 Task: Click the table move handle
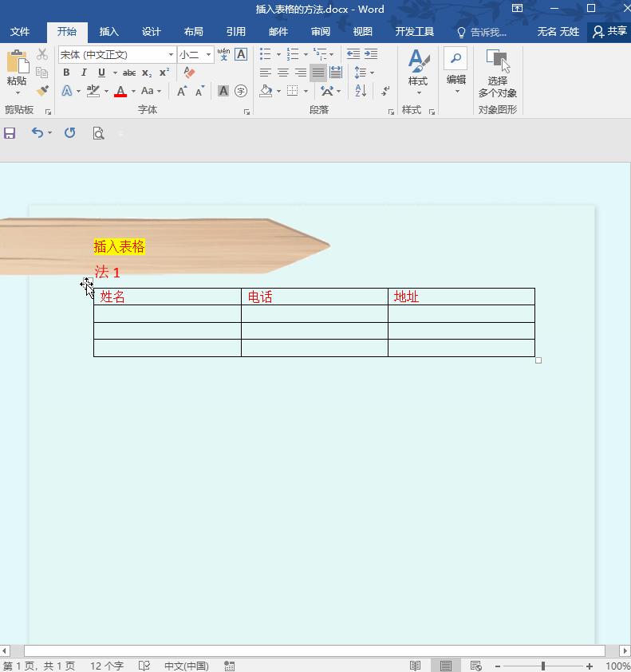(x=88, y=282)
